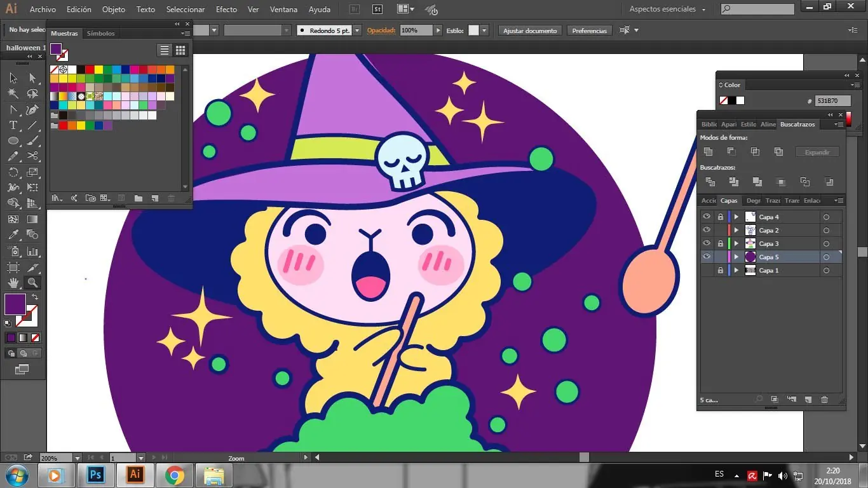The width and height of the screenshot is (868, 488).
Task: Open the Redondo 5 pt. brush dropdown
Action: 357,30
